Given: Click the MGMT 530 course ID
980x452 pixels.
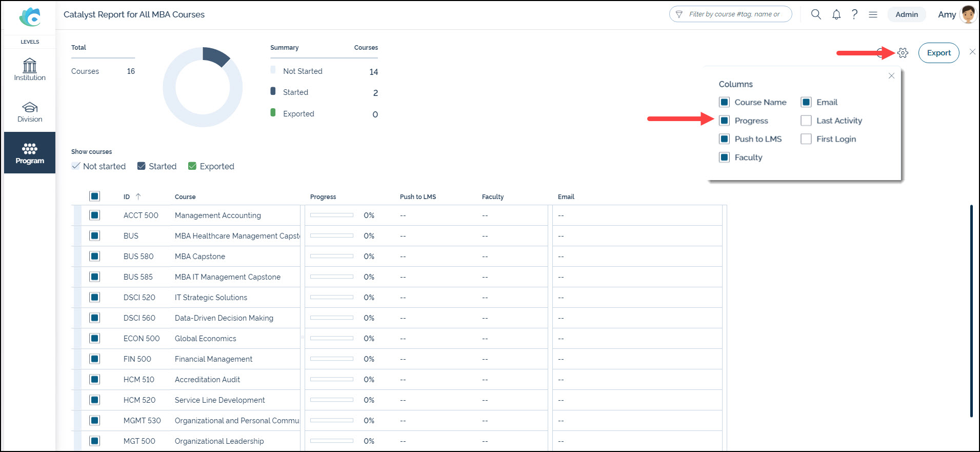Looking at the screenshot, I should [x=142, y=421].
